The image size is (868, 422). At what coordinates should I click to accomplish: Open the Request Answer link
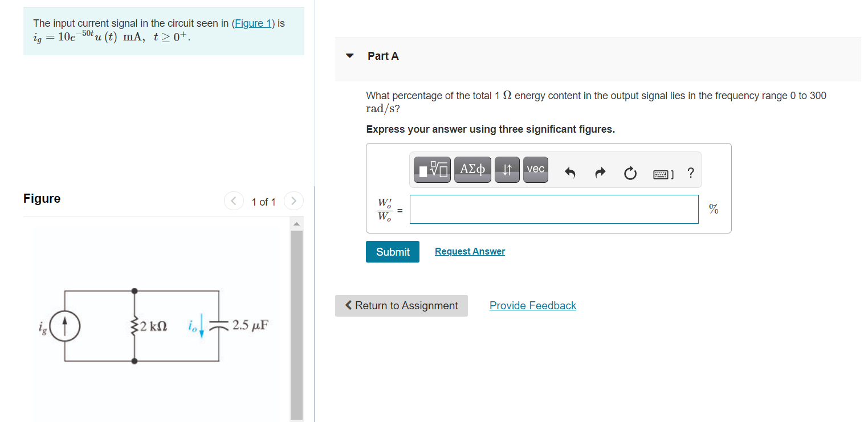tap(470, 251)
